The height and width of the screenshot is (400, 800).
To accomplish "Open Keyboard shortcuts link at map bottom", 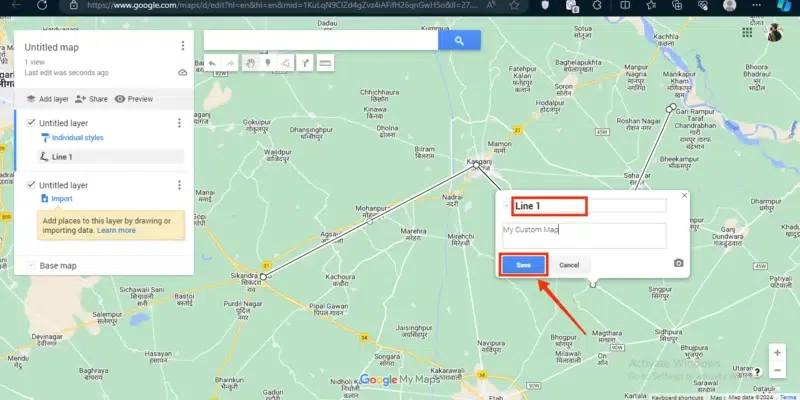I will 677,397.
